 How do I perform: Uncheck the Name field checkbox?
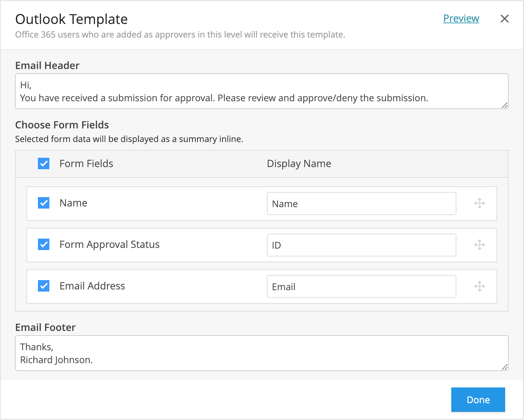coord(44,203)
